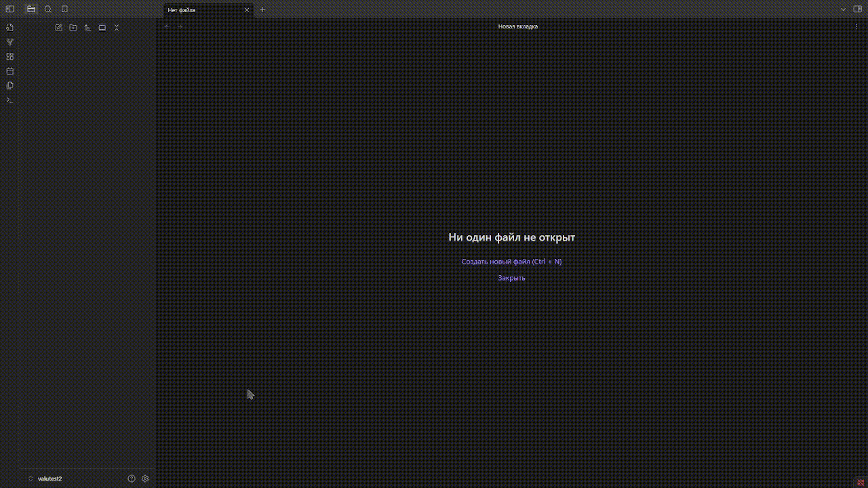868x488 pixels.
Task: Open the tab list dropdown chevron
Action: pos(842,9)
